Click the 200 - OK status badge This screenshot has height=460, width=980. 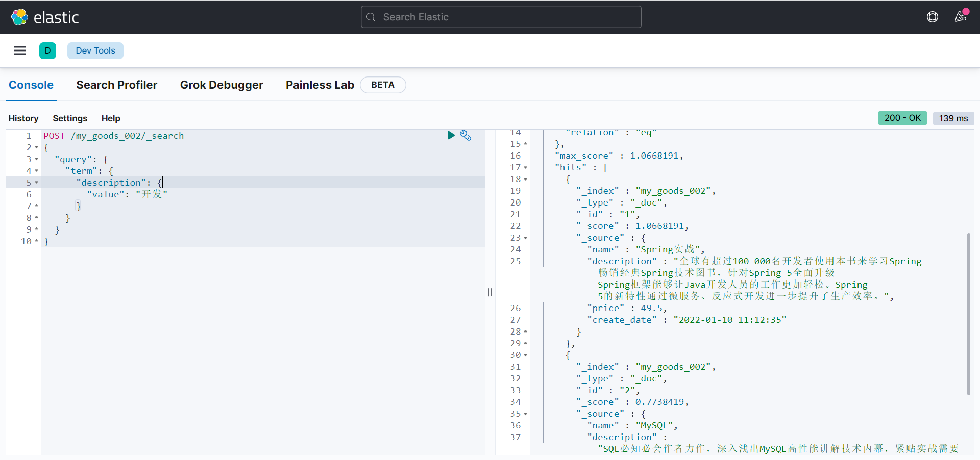902,118
